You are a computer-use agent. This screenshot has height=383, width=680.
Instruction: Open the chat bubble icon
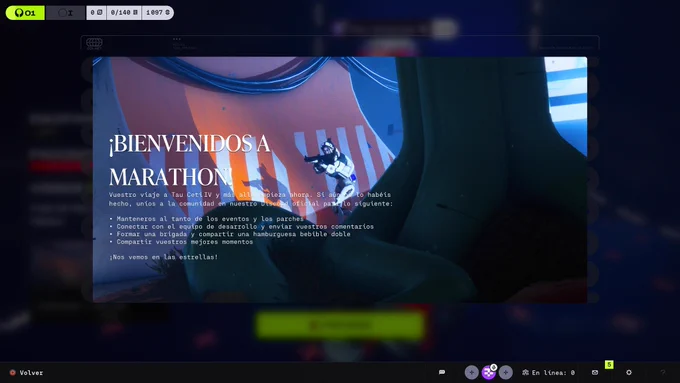[442, 372]
